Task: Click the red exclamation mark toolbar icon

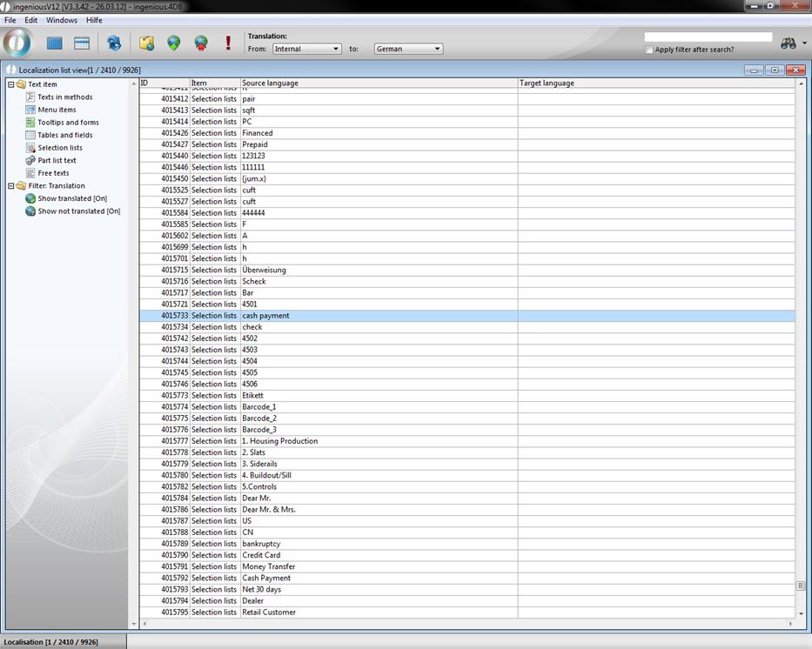Action: (228, 43)
